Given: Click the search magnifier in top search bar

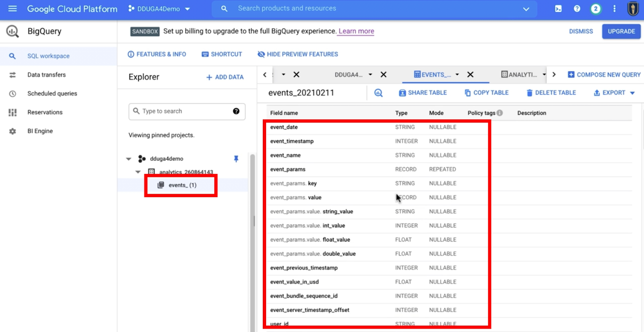Looking at the screenshot, I should click(x=224, y=8).
